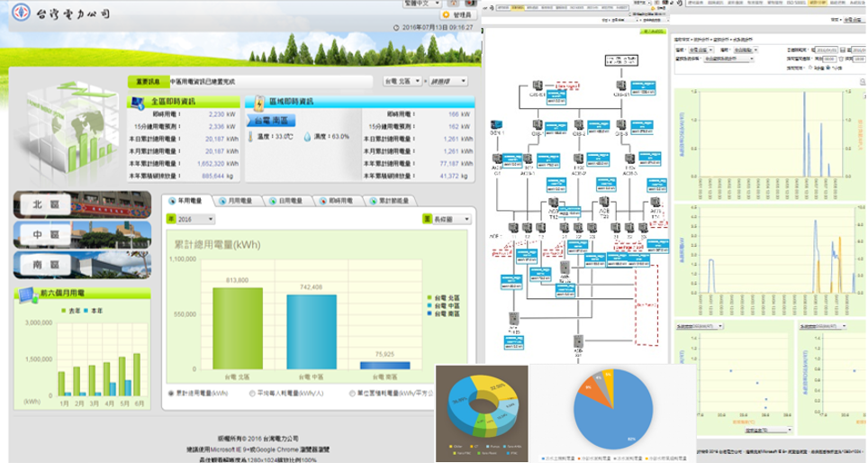Click the 台電 北區 green legend swatch
Screen dimensions: 868x463
tap(429, 296)
